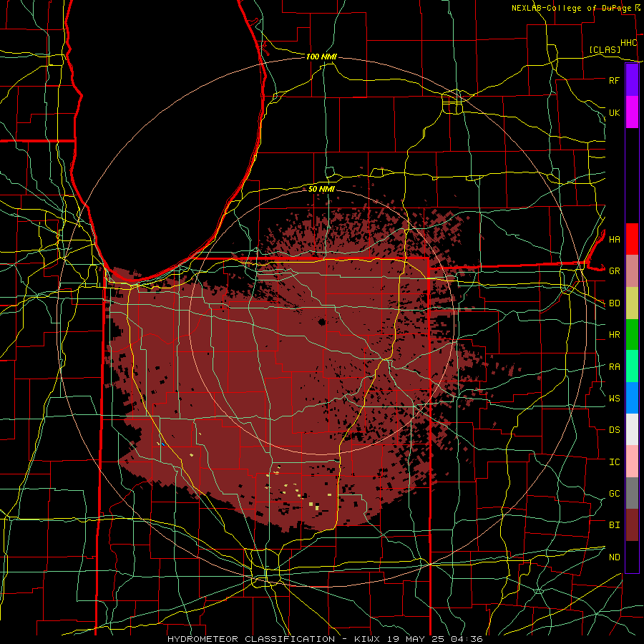Click the GC legend label
Screen dimensions: 644x644
click(x=615, y=494)
